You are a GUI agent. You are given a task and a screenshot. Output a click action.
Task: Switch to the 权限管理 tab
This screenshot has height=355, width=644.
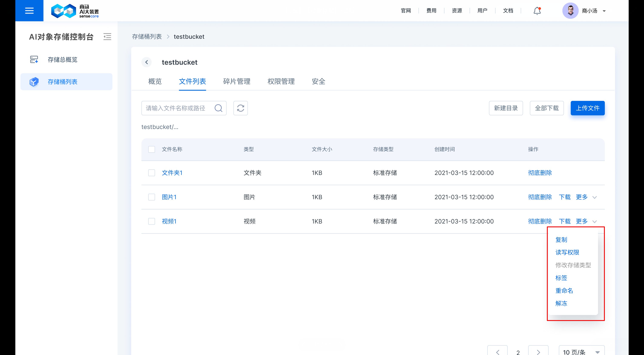click(281, 82)
